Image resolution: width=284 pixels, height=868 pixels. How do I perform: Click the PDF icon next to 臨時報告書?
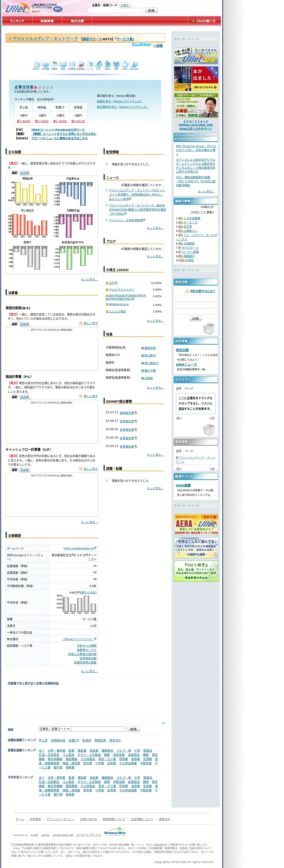[x=136, y=413]
